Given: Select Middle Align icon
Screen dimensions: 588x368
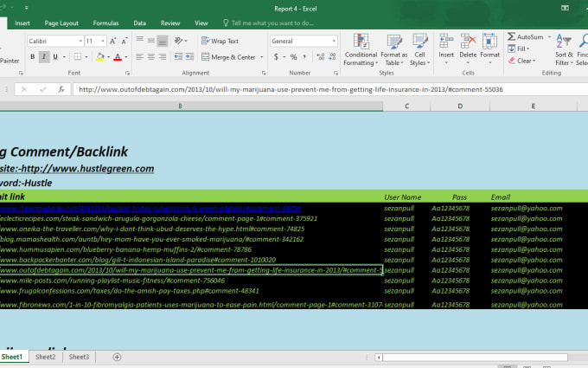Looking at the screenshot, I should [x=150, y=40].
